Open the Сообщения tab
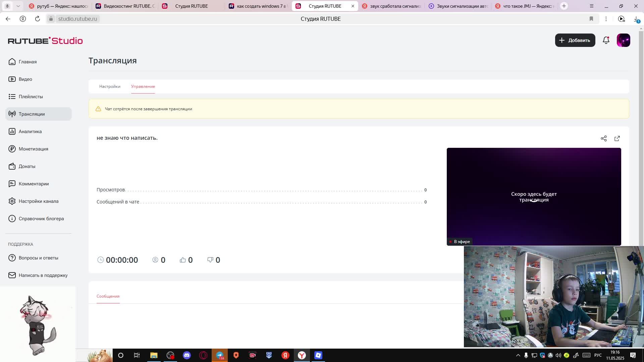Viewport: 644px width, 362px height. 108,296
